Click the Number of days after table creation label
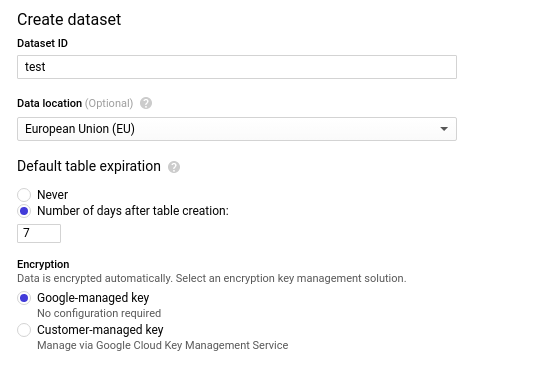Image resolution: width=535 pixels, height=380 pixels. pos(133,211)
